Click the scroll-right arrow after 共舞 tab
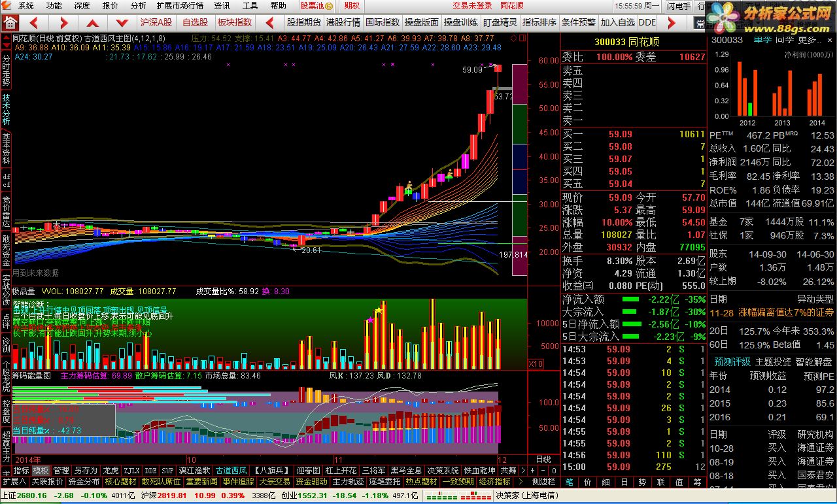This screenshot has width=837, height=504. coord(522,470)
